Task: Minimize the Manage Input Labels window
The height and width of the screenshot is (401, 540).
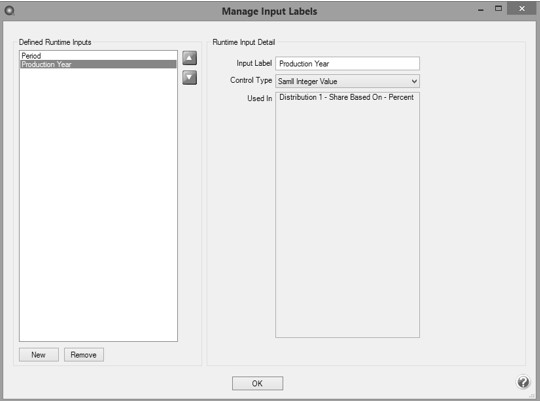Action: tap(481, 10)
